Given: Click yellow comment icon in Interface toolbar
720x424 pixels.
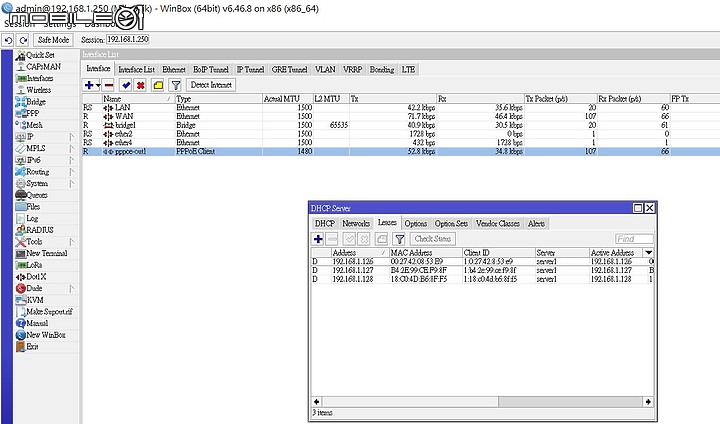Looking at the screenshot, I should pyautogui.click(x=158, y=85).
